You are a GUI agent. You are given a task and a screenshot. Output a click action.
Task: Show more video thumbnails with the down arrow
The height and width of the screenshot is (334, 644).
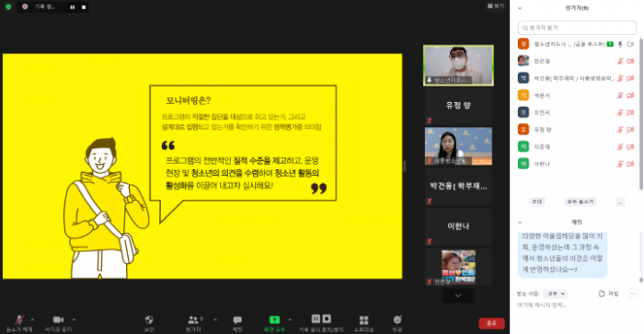click(x=458, y=295)
